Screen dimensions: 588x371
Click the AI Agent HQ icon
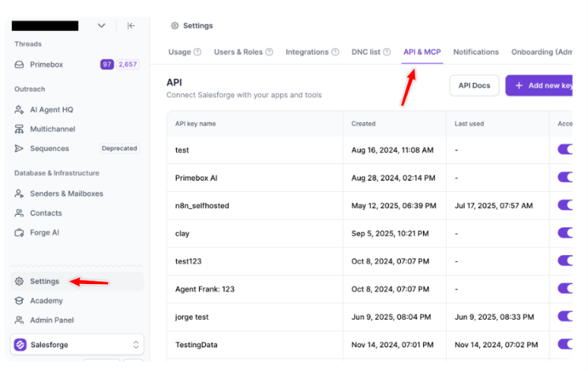pos(19,110)
